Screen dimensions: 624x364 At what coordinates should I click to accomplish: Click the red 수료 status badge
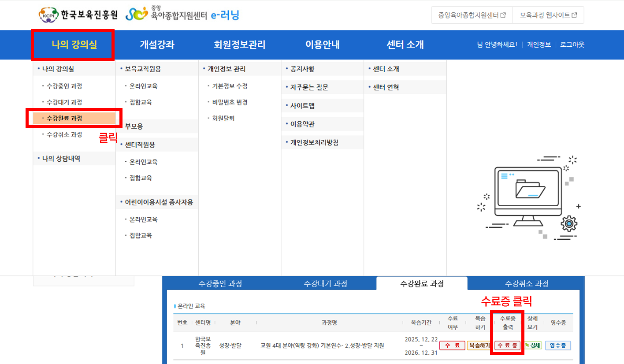pyautogui.click(x=453, y=345)
